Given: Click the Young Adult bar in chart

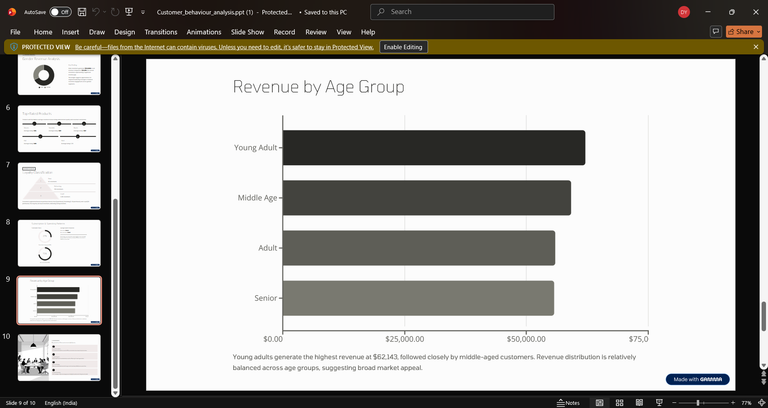Looking at the screenshot, I should click(434, 147).
